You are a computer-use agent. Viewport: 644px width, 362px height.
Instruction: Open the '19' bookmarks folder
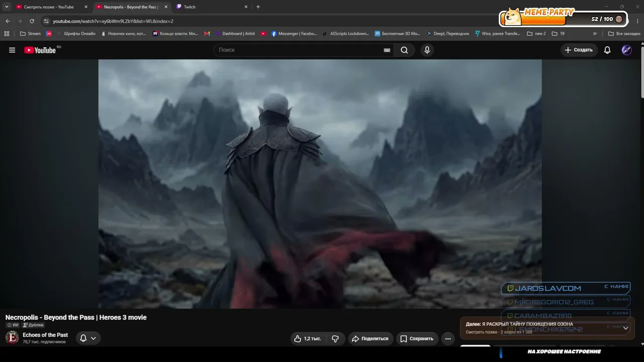pyautogui.click(x=558, y=34)
